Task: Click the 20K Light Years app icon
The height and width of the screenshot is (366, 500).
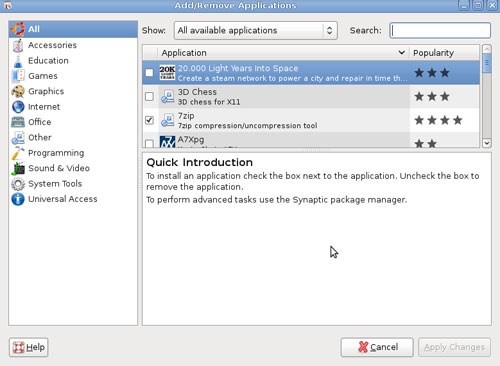Action: (167, 73)
